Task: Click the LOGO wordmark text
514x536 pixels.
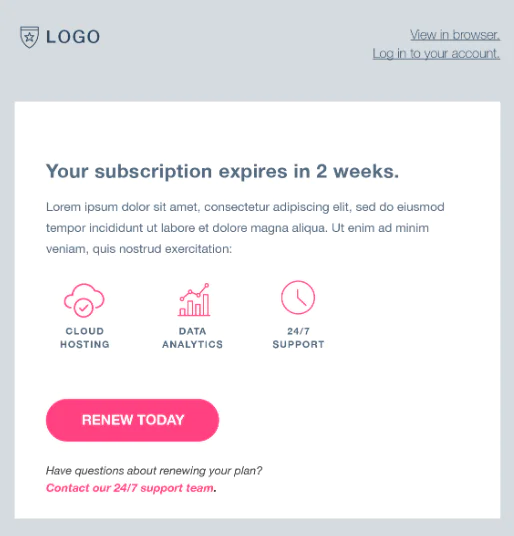Action: (x=73, y=37)
